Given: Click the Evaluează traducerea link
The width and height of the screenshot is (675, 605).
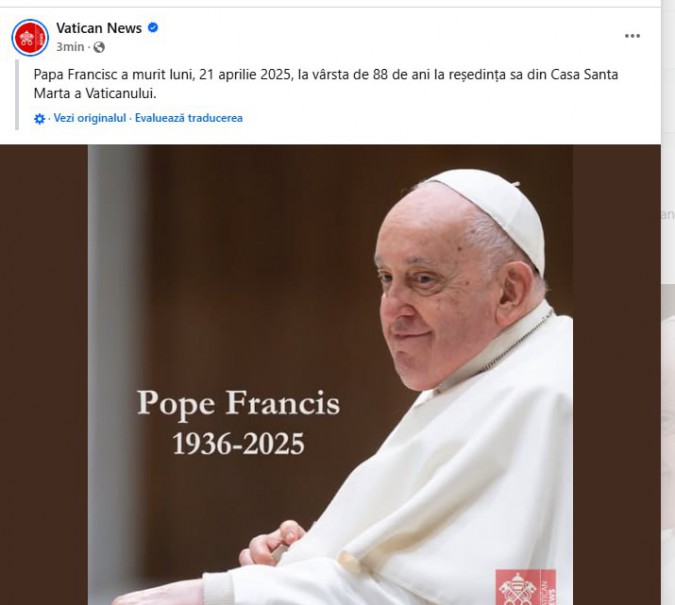Looking at the screenshot, I should pyautogui.click(x=189, y=118).
